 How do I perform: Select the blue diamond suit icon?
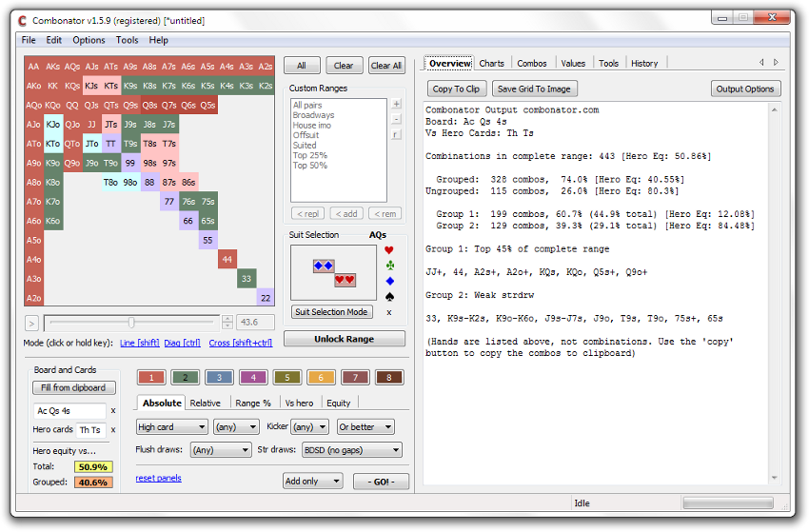click(388, 281)
